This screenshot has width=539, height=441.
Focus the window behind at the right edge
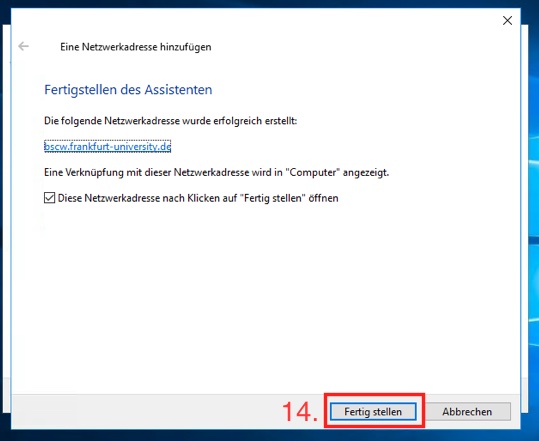tap(524, 206)
